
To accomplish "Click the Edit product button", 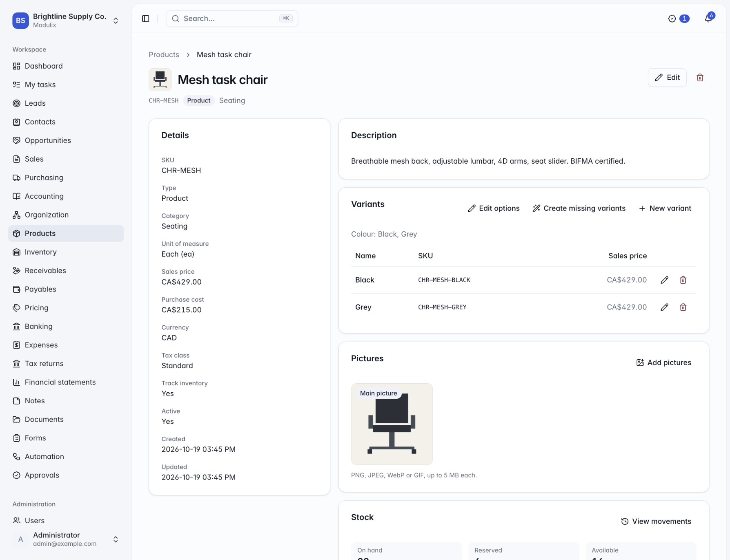I will click(x=667, y=78).
